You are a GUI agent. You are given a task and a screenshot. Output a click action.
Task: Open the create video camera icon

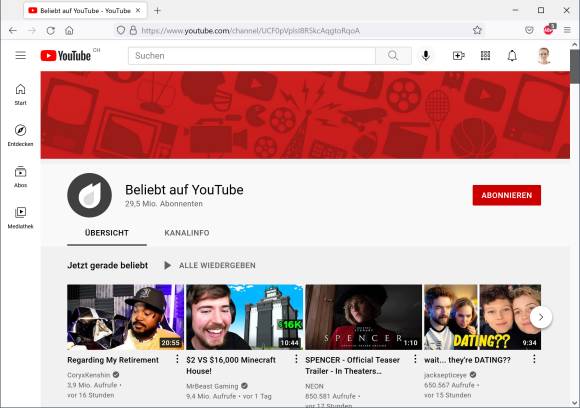458,55
